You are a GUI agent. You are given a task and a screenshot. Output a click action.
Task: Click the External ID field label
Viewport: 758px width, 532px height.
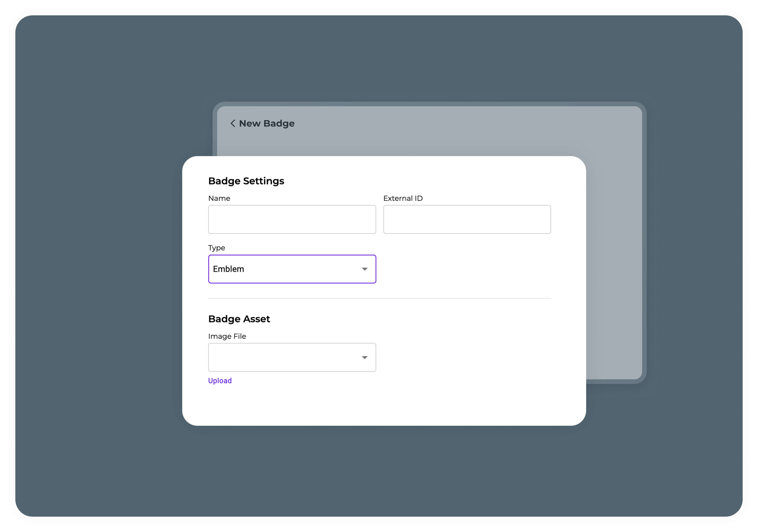pos(403,198)
